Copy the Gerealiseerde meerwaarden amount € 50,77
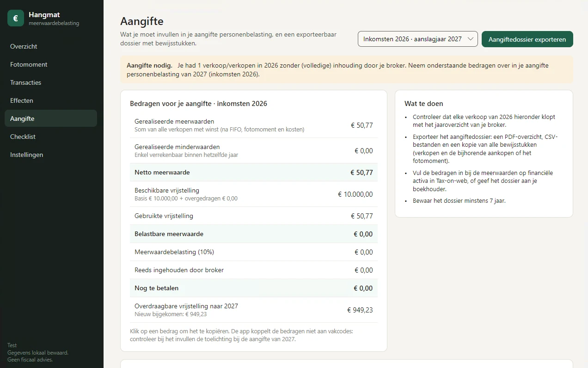 point(362,125)
